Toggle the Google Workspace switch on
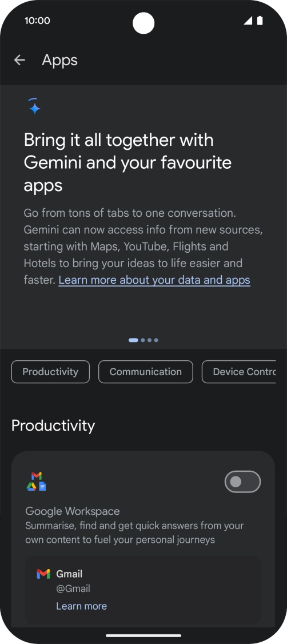The image size is (287, 644). 242,482
